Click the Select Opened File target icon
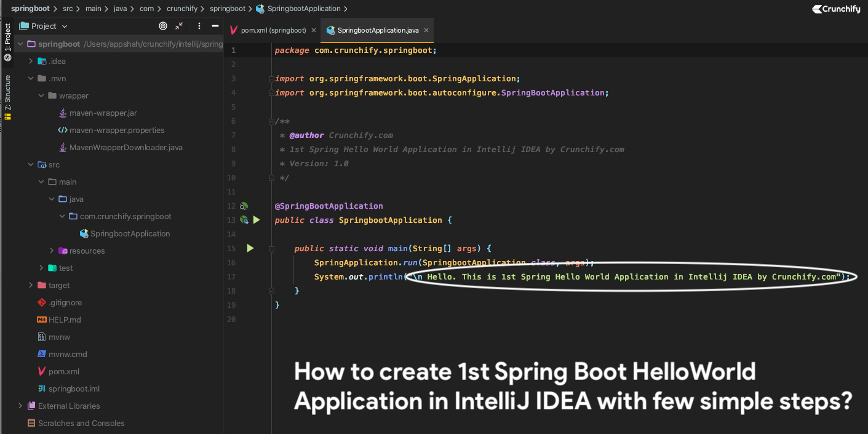This screenshot has width=868, height=434. (x=162, y=26)
